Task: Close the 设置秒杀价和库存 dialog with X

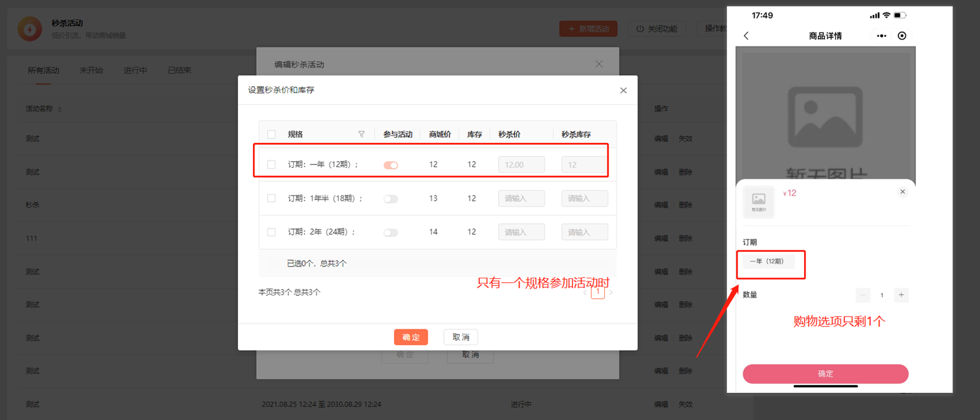Action: tap(623, 91)
